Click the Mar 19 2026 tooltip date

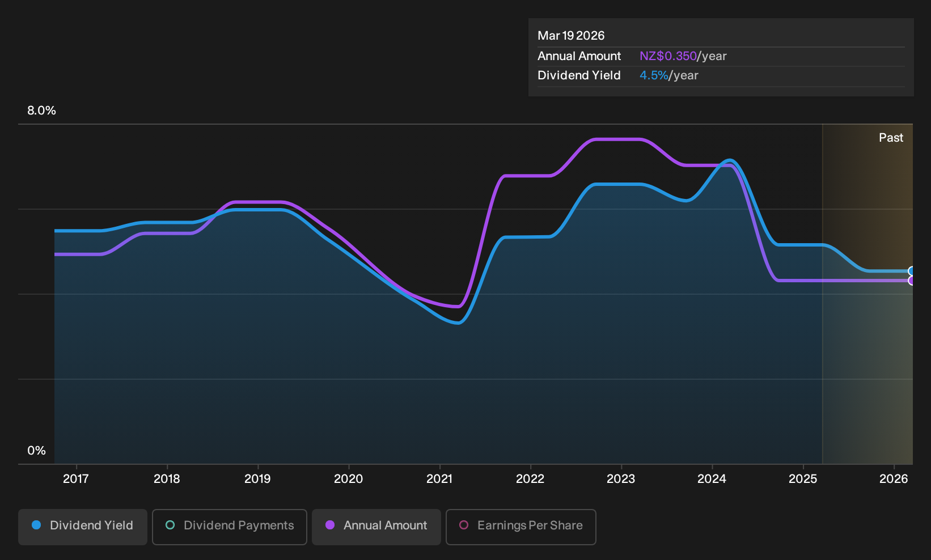pyautogui.click(x=571, y=36)
